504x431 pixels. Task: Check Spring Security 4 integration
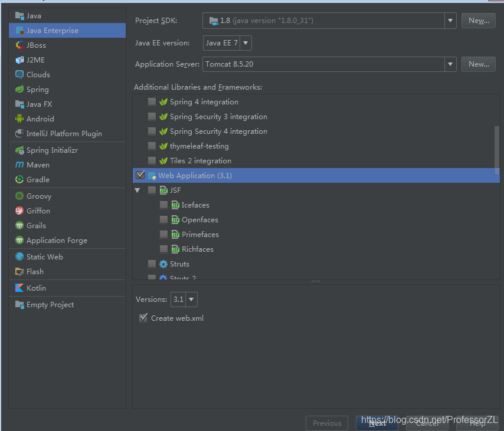pyautogui.click(x=152, y=131)
